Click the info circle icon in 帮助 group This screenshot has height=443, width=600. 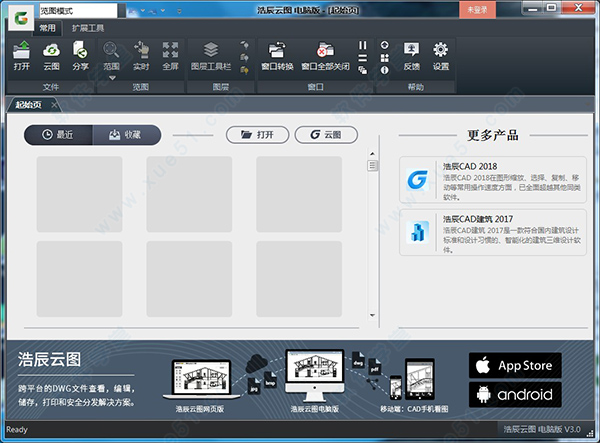click(385, 70)
